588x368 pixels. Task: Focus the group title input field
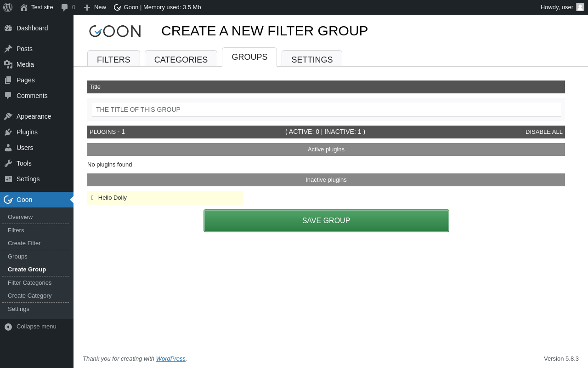326,109
